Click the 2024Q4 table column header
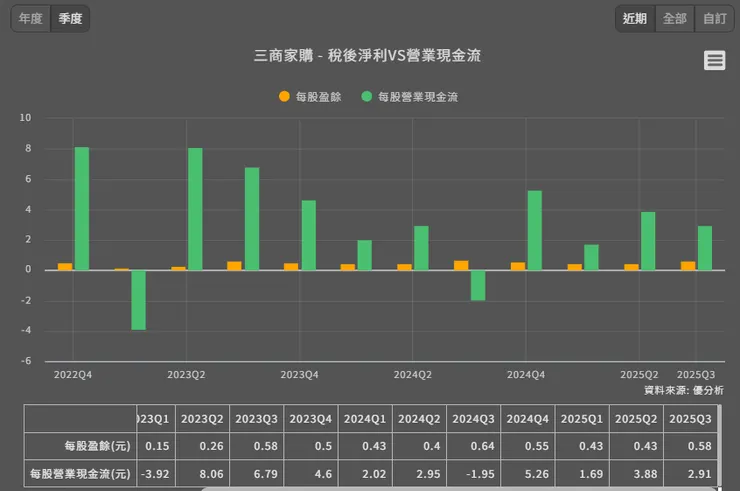The width and height of the screenshot is (740, 491). 528,419
